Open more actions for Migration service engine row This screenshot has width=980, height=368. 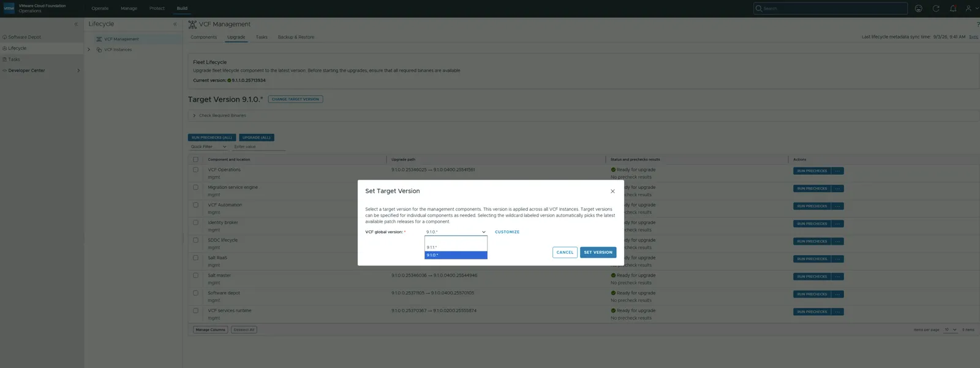[x=838, y=188]
